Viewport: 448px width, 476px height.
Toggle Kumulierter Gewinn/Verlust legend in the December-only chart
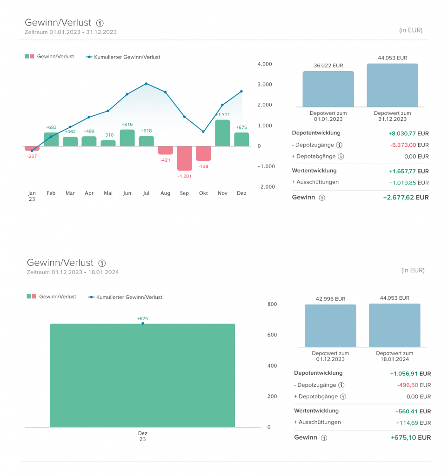click(x=126, y=297)
